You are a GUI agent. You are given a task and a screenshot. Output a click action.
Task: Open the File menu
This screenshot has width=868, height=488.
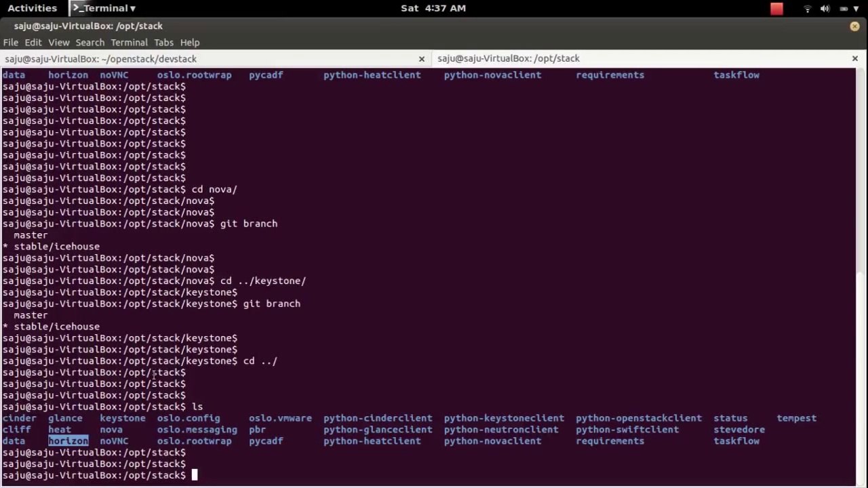click(x=11, y=42)
